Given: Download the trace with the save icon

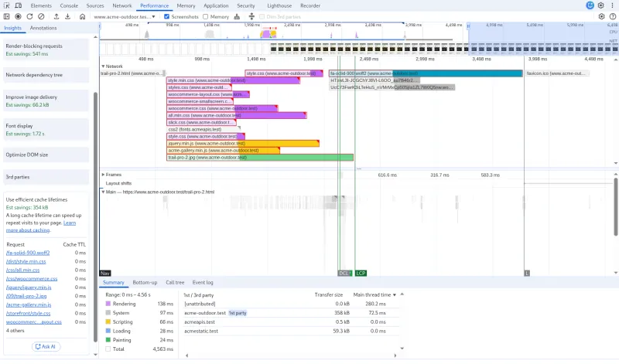Looking at the screenshot, I should click(67, 16).
